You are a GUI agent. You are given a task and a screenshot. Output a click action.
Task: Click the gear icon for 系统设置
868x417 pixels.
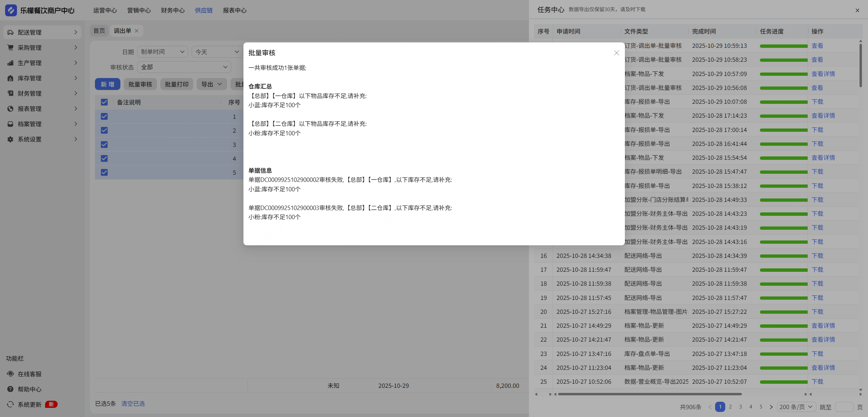pos(11,139)
